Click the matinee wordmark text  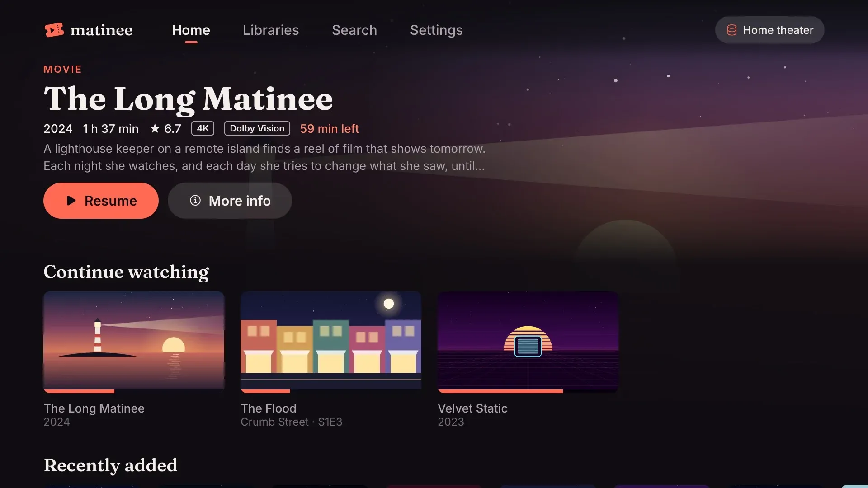(101, 30)
